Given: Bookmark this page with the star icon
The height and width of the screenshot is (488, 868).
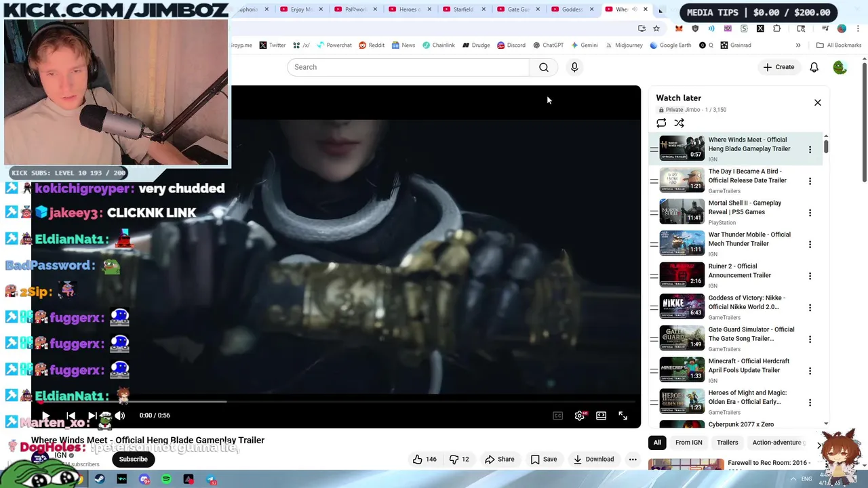Looking at the screenshot, I should (656, 28).
